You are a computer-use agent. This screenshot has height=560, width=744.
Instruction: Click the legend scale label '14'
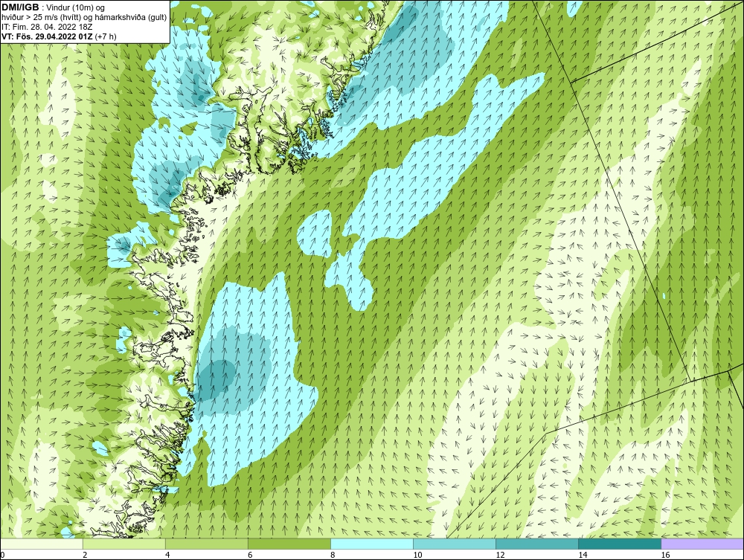(x=583, y=556)
